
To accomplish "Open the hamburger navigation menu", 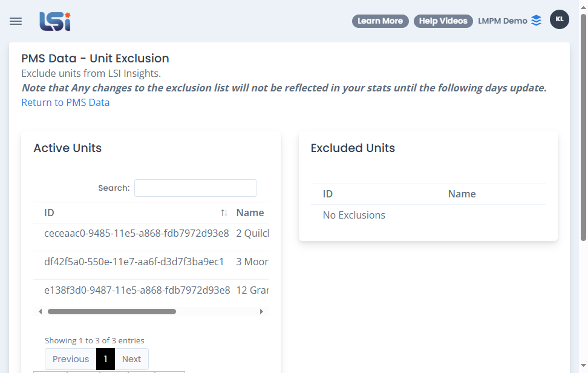I will [16, 21].
